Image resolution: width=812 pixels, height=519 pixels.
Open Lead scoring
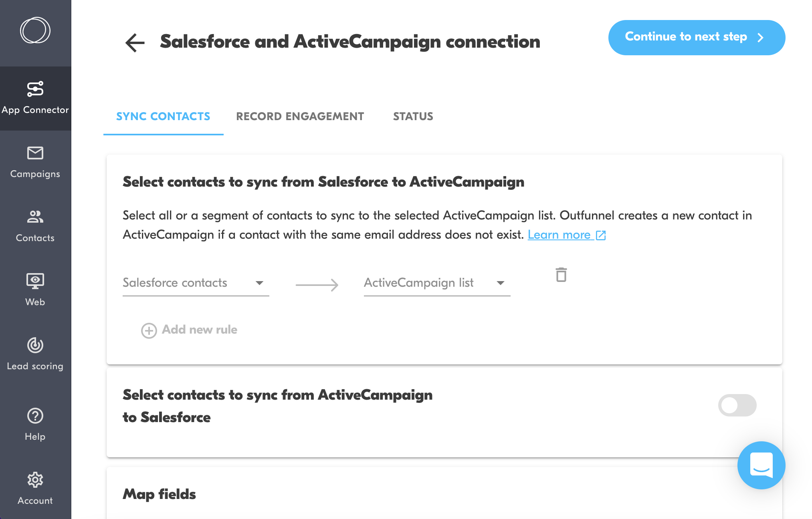(x=35, y=354)
